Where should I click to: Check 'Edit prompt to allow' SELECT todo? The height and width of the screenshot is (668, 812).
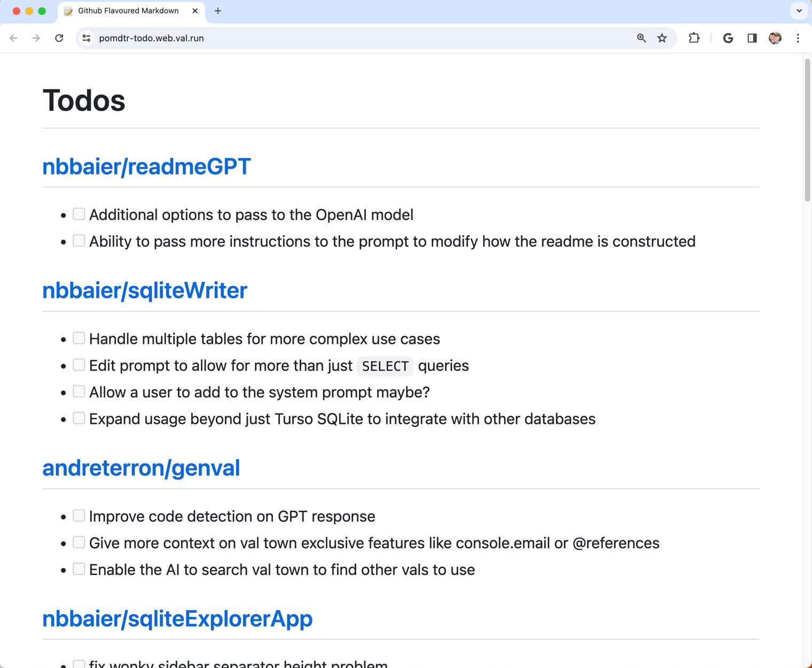pos(79,365)
